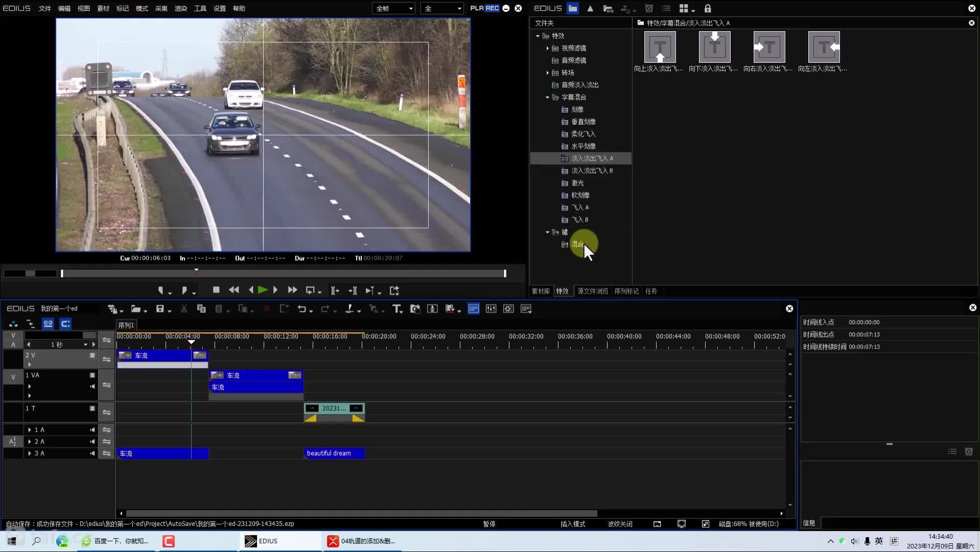Click the Cut (scissors) icon in timeline toolbar
Viewport: 980px width, 552px height.
(x=184, y=309)
